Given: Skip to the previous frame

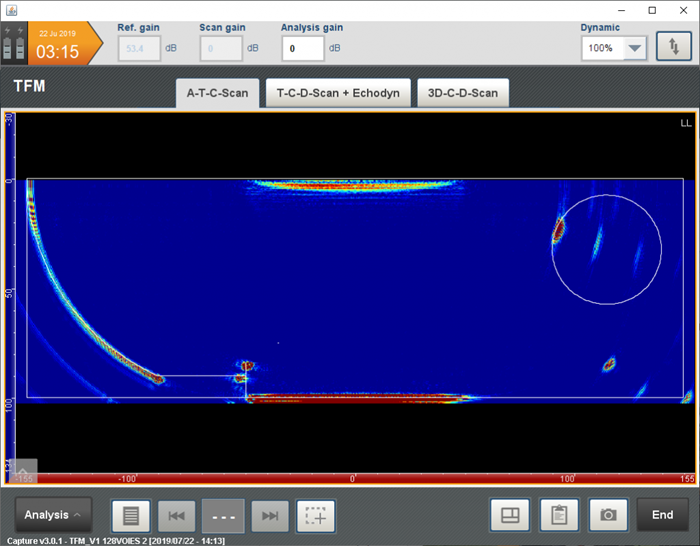Looking at the screenshot, I should (x=177, y=516).
